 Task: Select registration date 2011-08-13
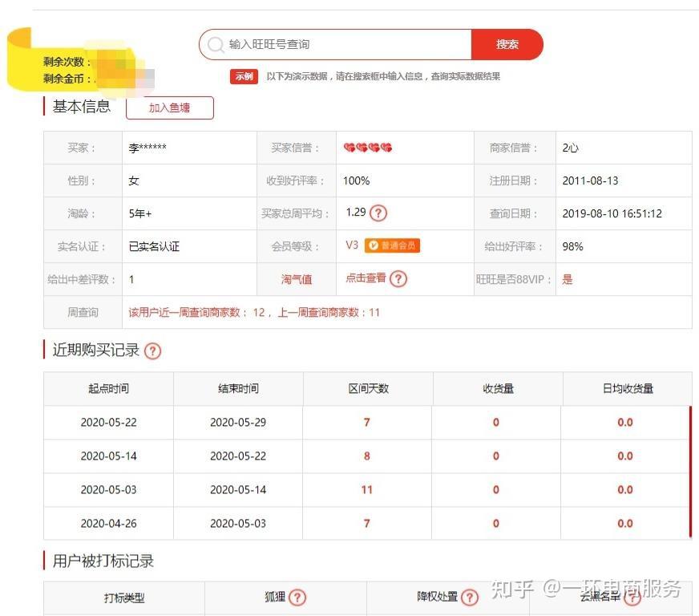[x=590, y=180]
